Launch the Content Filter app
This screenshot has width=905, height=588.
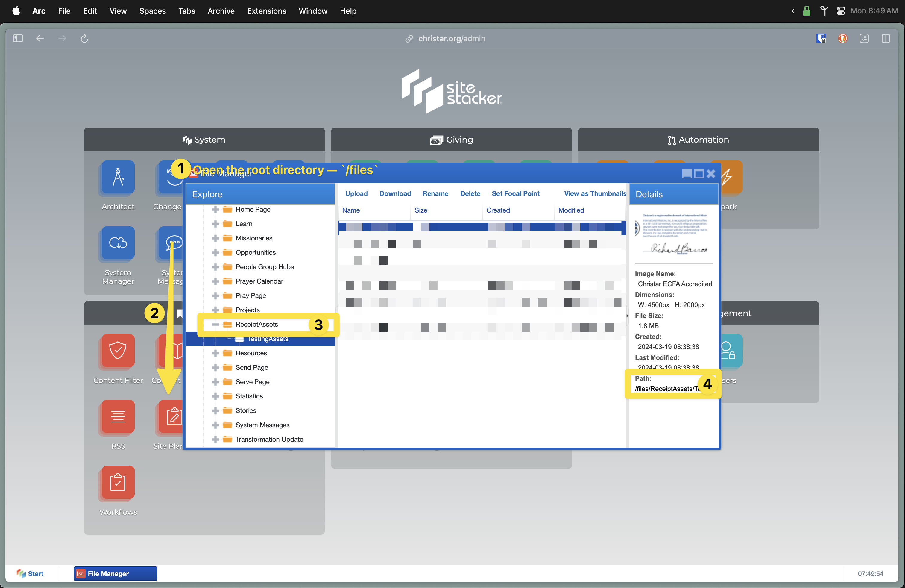coord(118,351)
